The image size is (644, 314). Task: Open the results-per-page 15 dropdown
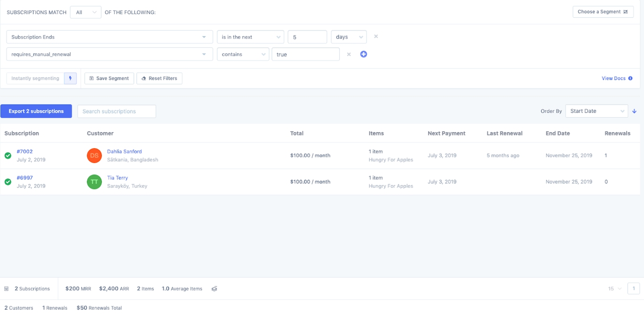615,289
